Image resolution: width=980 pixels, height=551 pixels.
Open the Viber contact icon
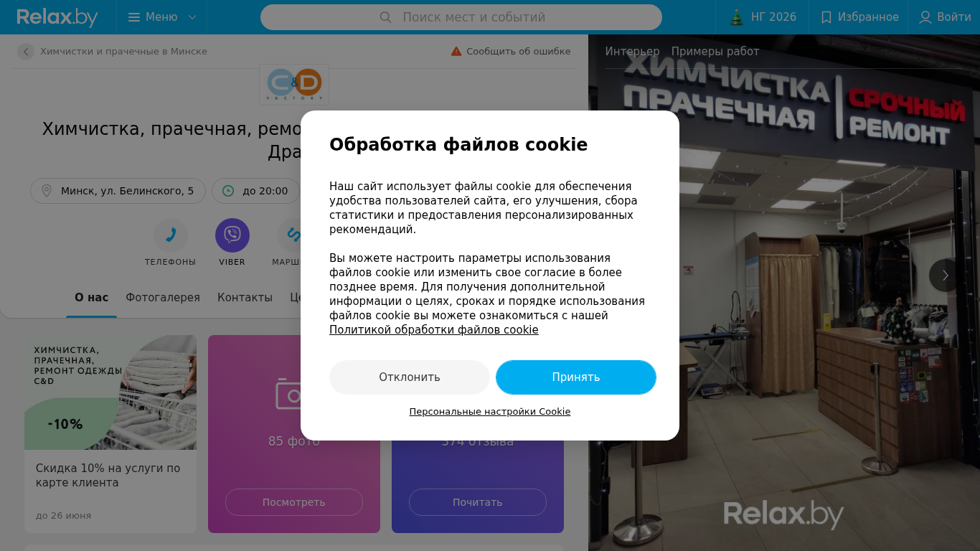232,235
